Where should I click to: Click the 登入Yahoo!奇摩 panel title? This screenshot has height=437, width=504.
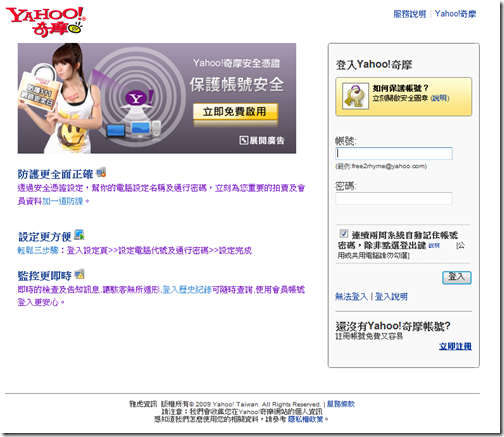(374, 64)
